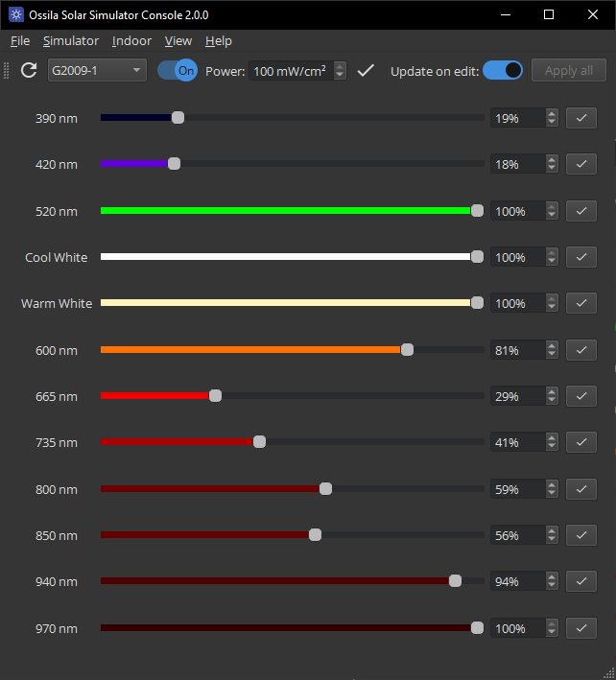
Task: Apply the 735 nm channel checkmark
Action: pyautogui.click(x=581, y=442)
